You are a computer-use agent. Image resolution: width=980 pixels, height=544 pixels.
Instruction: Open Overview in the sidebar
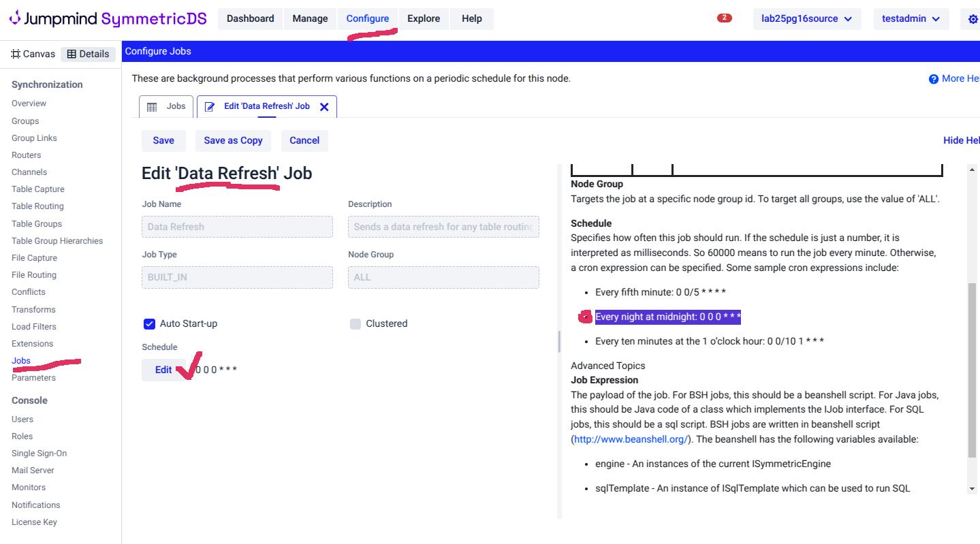pyautogui.click(x=29, y=103)
